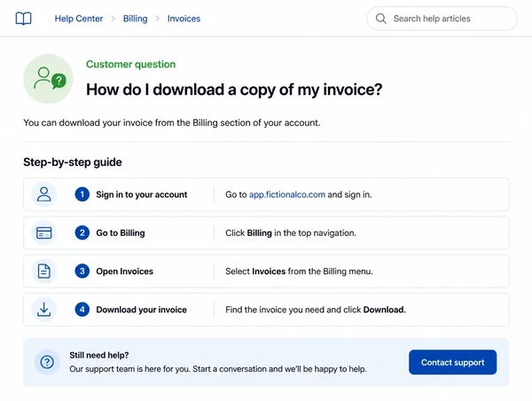
Task: Select the 'Sign in to your account' title
Action: click(x=142, y=194)
